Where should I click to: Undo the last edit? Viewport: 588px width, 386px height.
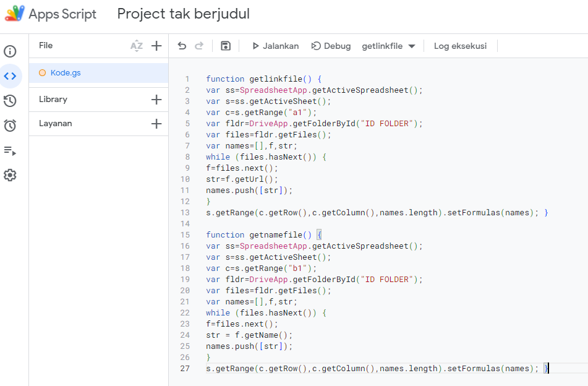point(182,46)
